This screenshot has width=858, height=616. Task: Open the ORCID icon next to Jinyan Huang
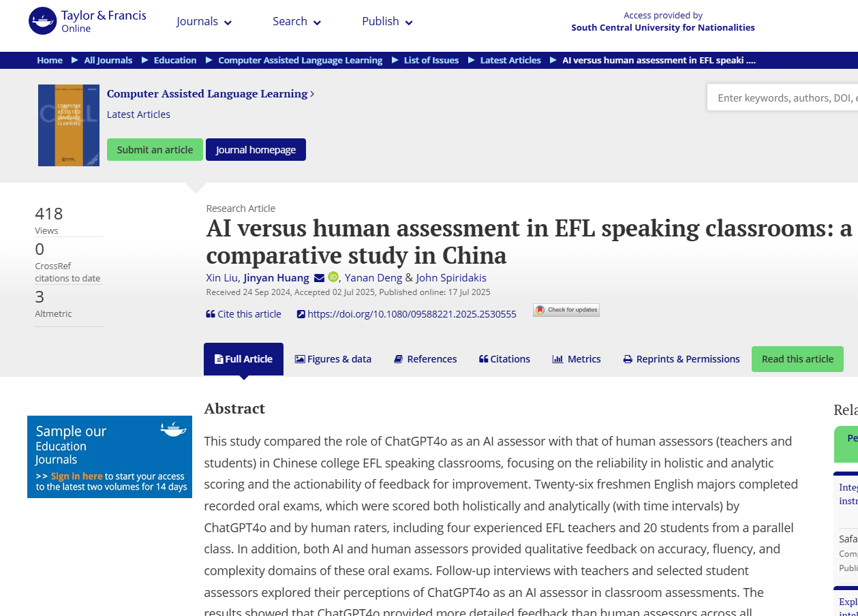333,277
